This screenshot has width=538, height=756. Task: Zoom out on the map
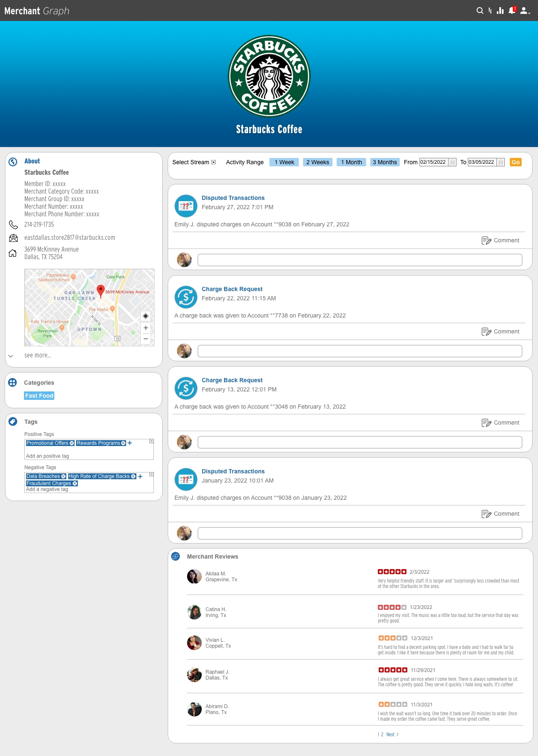click(x=146, y=339)
